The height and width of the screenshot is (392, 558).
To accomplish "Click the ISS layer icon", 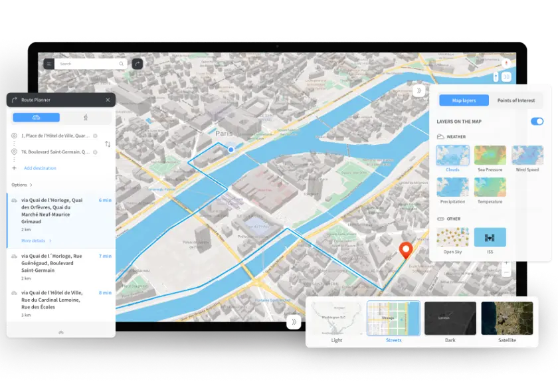I will click(490, 237).
